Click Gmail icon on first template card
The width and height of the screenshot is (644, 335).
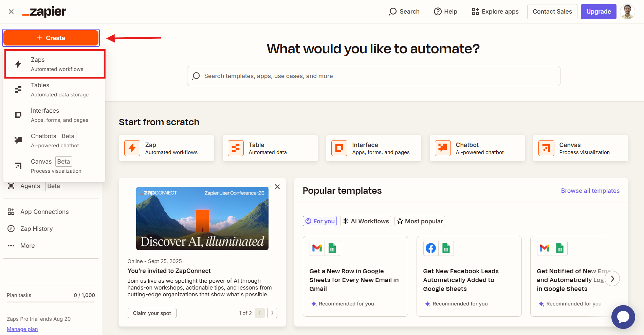click(x=317, y=248)
